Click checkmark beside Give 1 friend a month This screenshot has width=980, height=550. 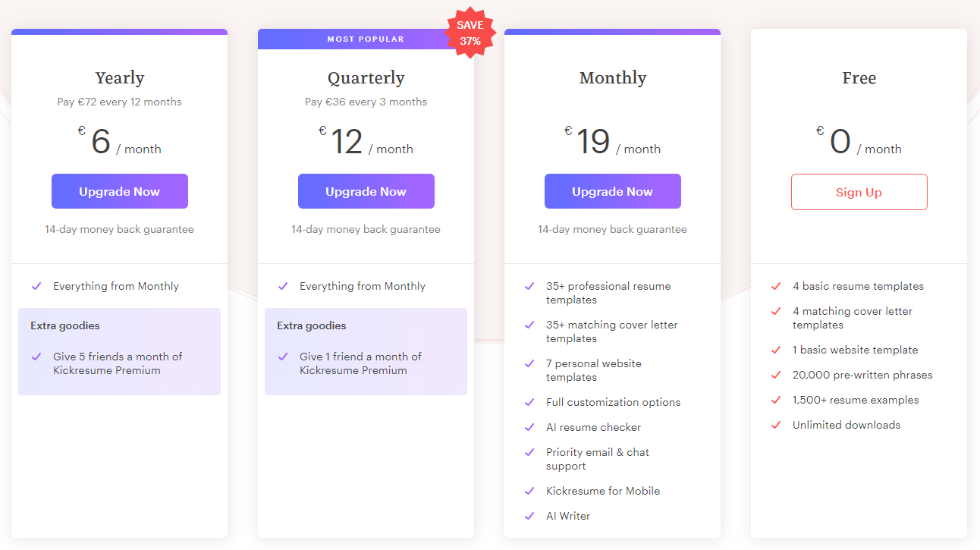(x=283, y=357)
